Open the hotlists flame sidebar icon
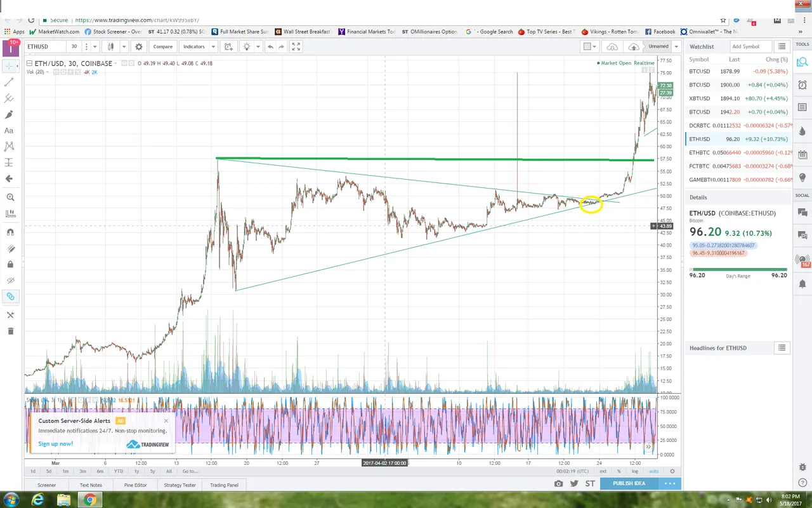 coord(802,131)
